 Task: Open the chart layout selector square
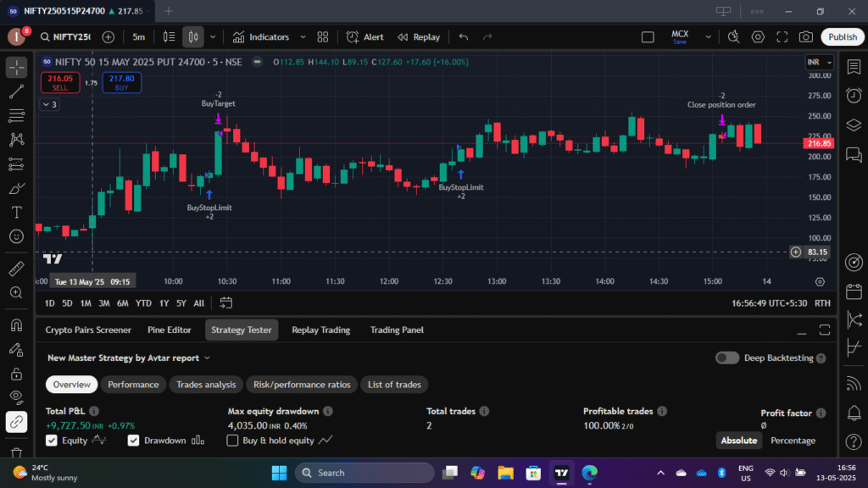click(648, 37)
